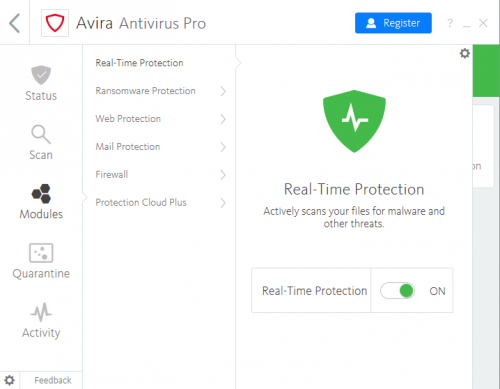Expand the Firewall chevron
Viewport: 500px width, 389px height.
[223, 175]
